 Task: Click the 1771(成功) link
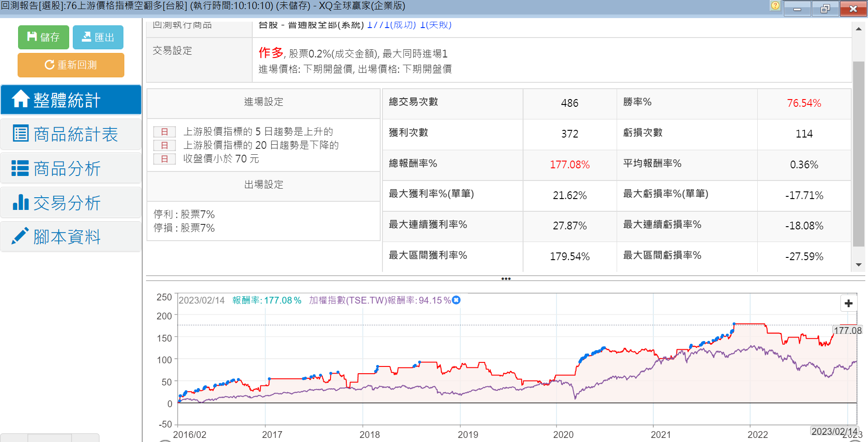[391, 25]
